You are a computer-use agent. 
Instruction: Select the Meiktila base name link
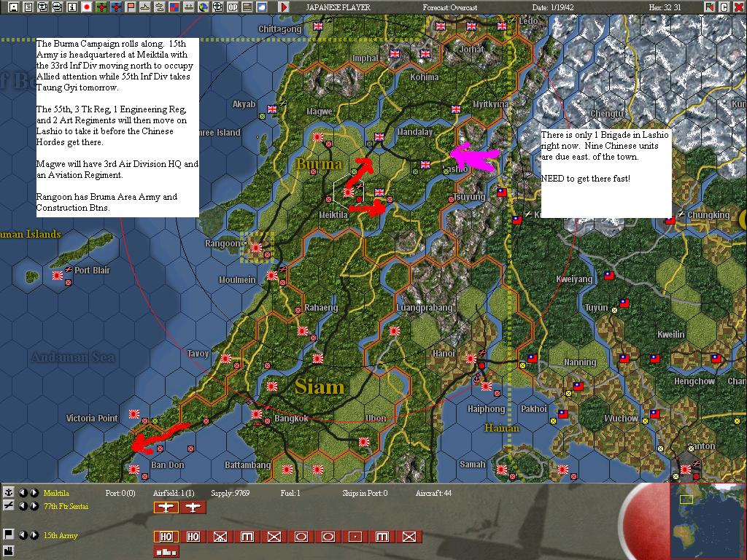pos(56,493)
